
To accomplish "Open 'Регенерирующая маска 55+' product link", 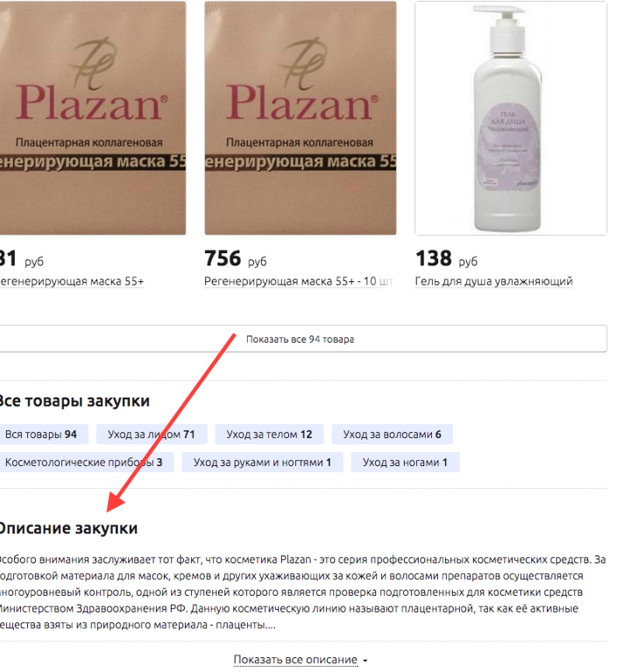I will 72,282.
